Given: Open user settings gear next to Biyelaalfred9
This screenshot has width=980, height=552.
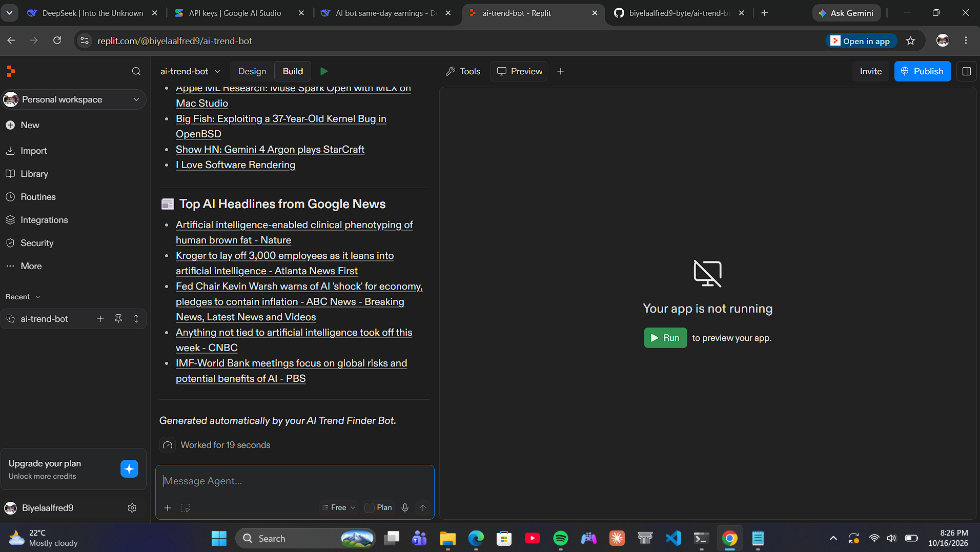Looking at the screenshot, I should 132,508.
